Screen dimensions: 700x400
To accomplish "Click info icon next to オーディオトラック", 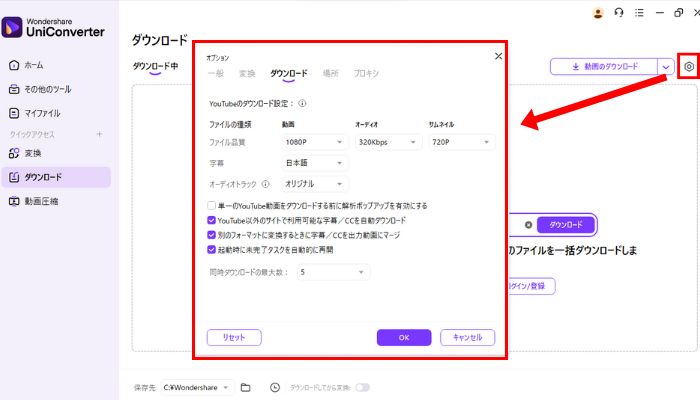I will (266, 184).
